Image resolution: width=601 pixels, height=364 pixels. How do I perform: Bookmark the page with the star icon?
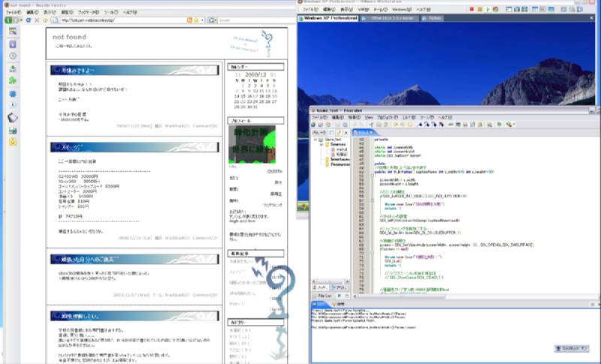196,20
